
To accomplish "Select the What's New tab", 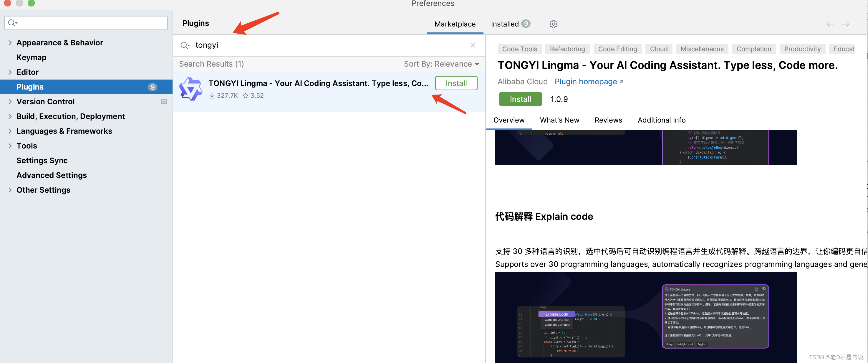I will coord(560,120).
